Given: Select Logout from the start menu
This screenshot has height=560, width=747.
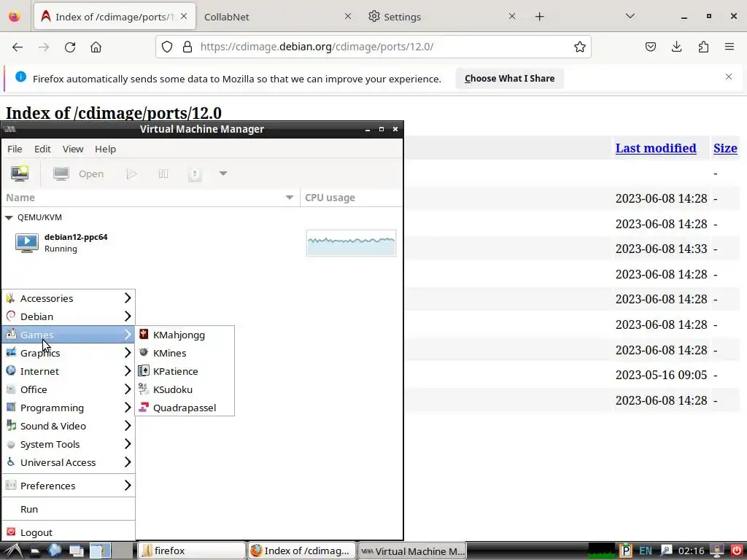Looking at the screenshot, I should point(69,532).
